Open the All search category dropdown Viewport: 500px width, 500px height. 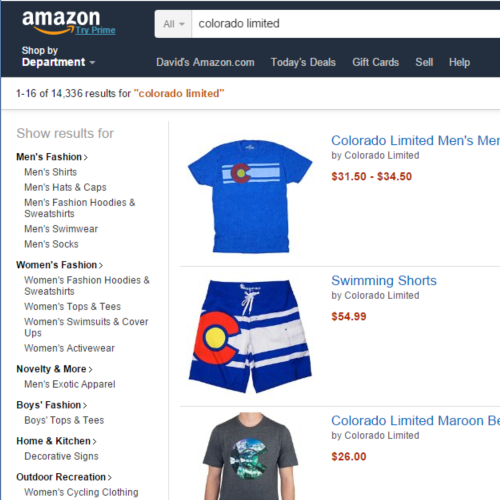coord(173,24)
